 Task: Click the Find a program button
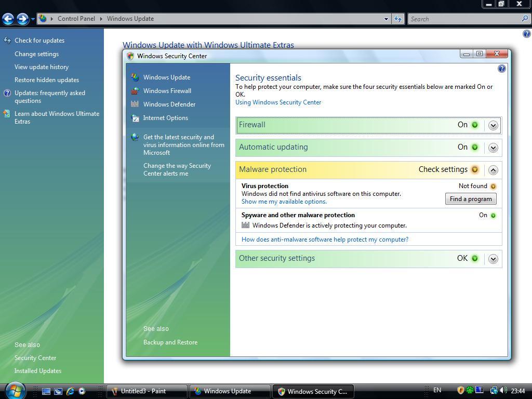[x=471, y=199]
